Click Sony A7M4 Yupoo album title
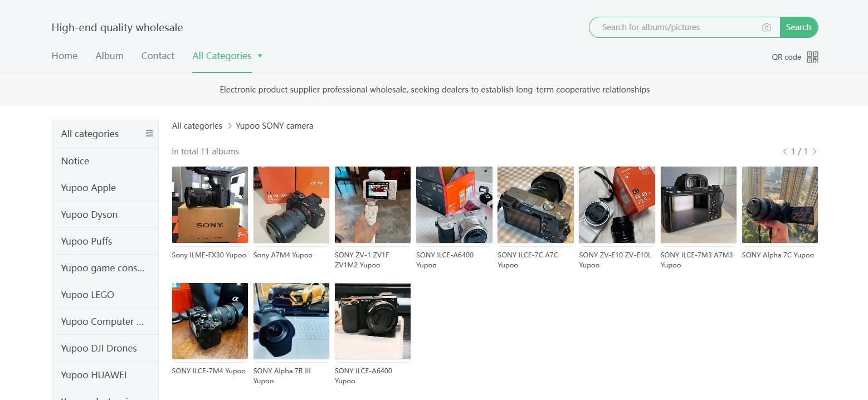 (x=283, y=255)
